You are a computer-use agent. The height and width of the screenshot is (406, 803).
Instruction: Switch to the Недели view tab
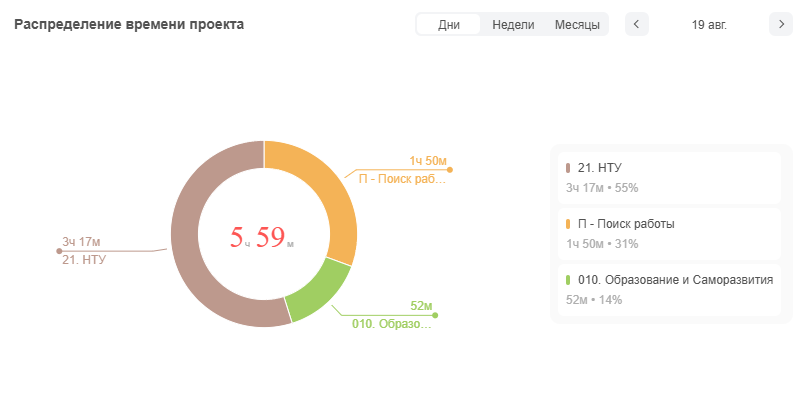(x=513, y=25)
